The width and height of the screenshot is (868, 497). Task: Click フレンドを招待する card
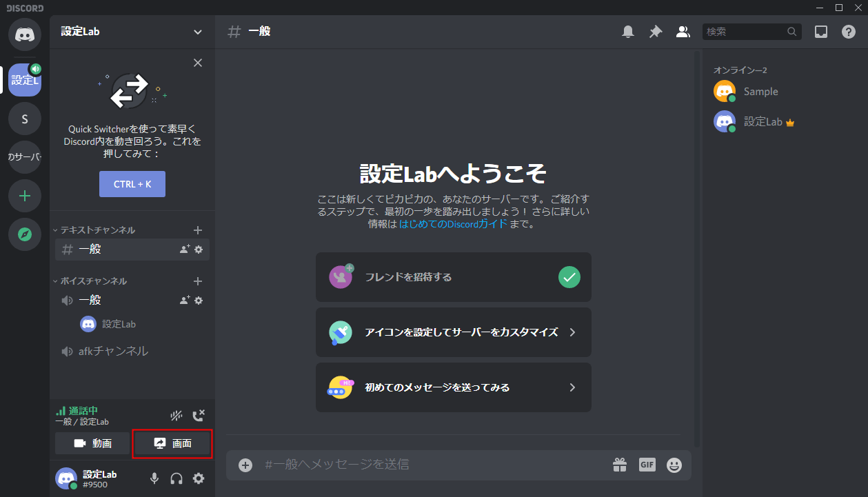(x=454, y=277)
